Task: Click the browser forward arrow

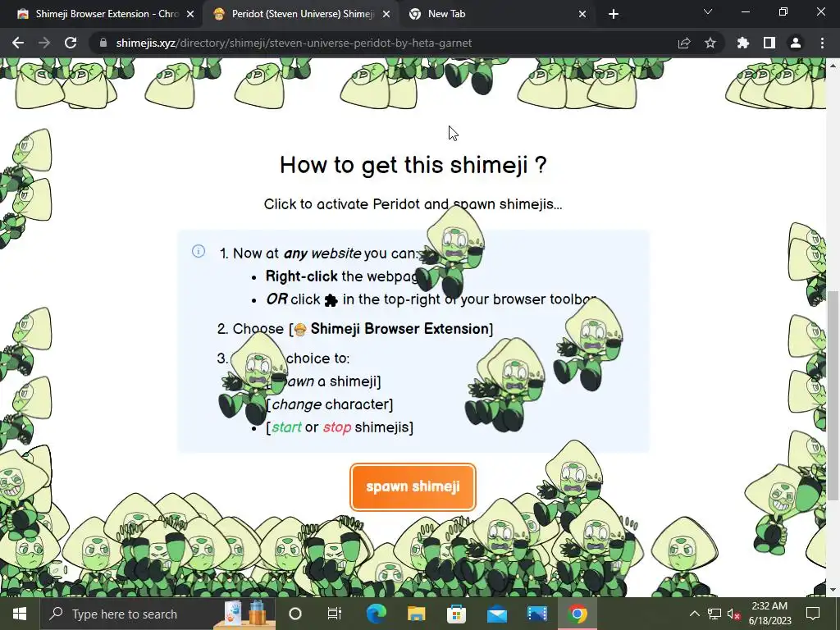Action: 44,43
